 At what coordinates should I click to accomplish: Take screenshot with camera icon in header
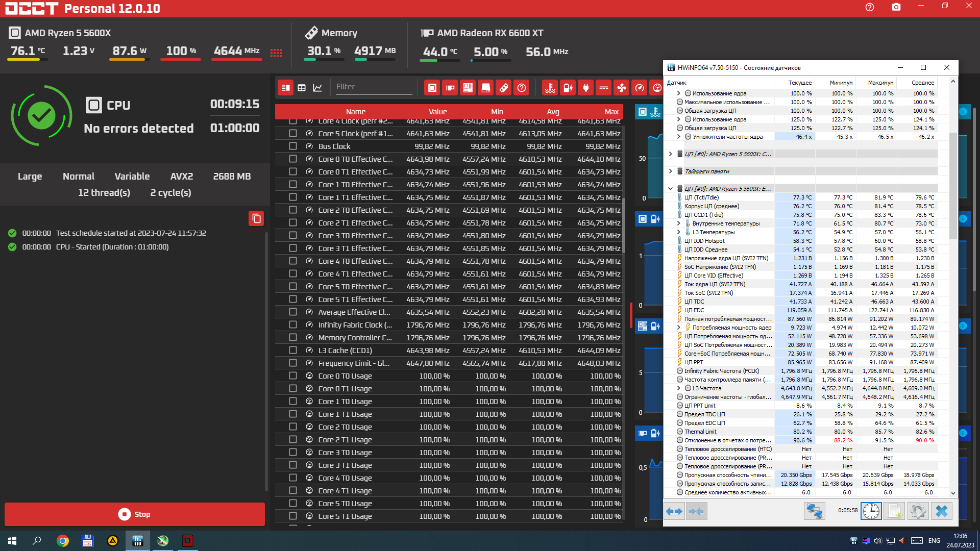tap(896, 7)
